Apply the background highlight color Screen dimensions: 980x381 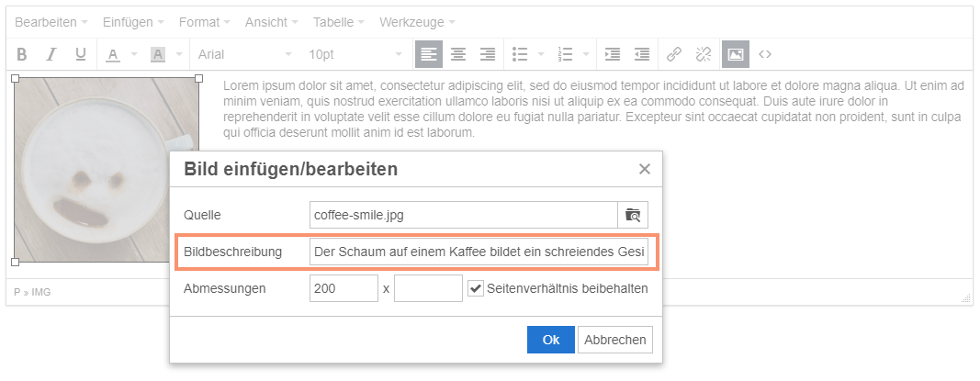[x=157, y=54]
